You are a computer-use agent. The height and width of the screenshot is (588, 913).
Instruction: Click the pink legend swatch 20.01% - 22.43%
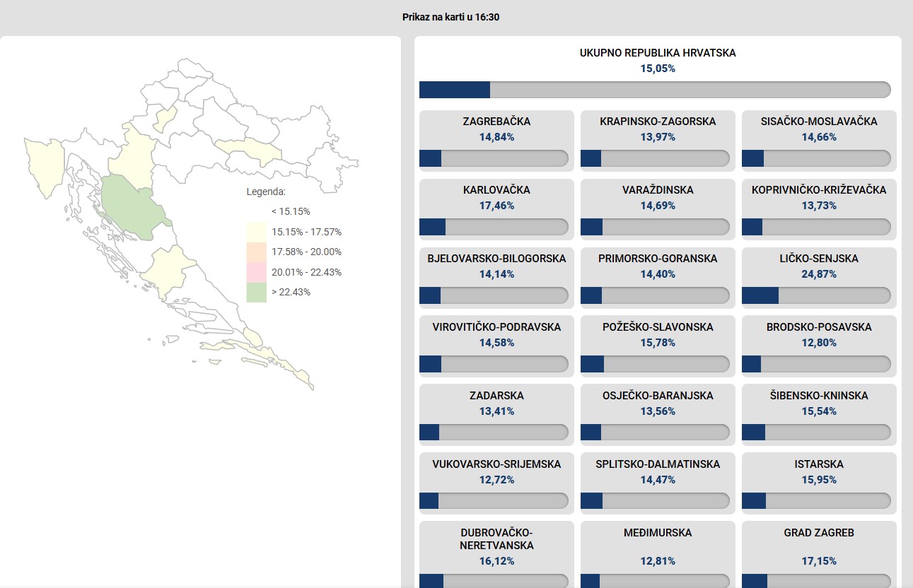[x=256, y=272]
